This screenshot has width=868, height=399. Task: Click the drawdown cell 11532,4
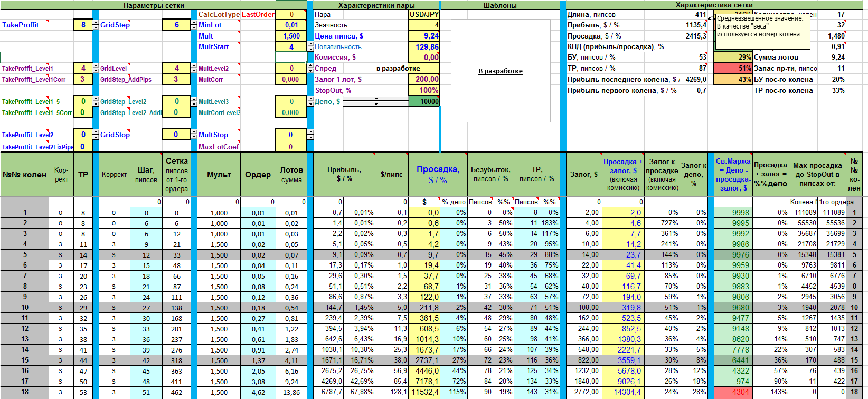[424, 392]
